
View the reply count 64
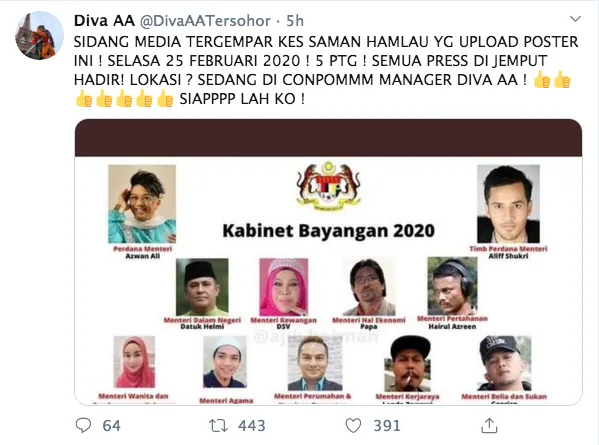pyautogui.click(x=112, y=426)
